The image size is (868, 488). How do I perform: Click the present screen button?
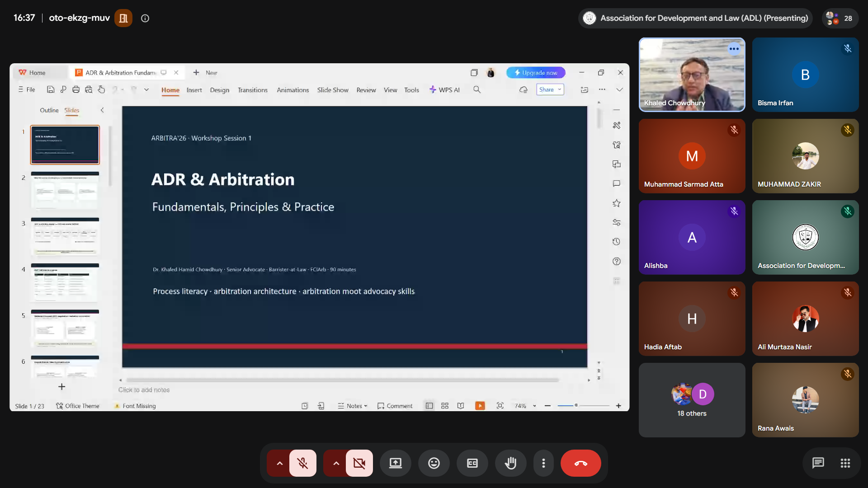396,463
